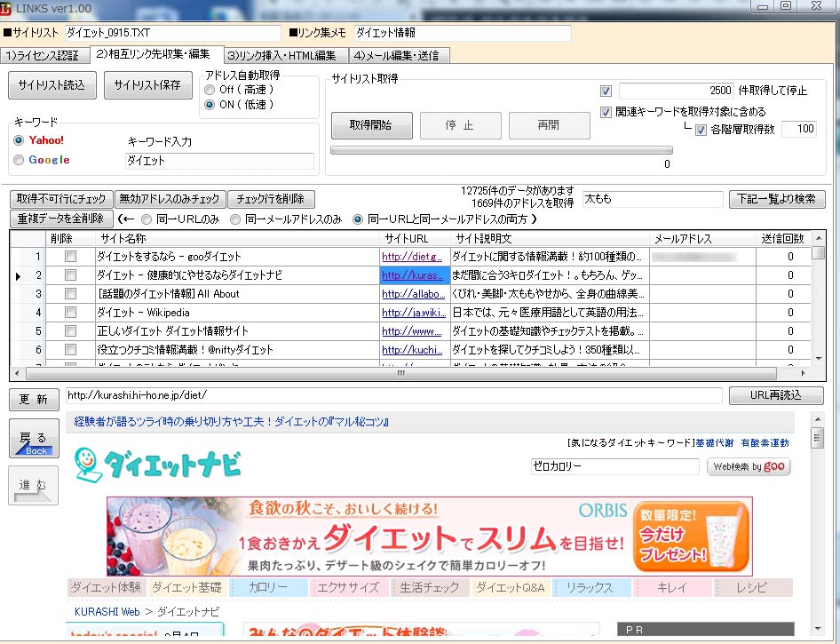Click the 再開 button
Viewport: 840px width, 644px height.
[549, 125]
